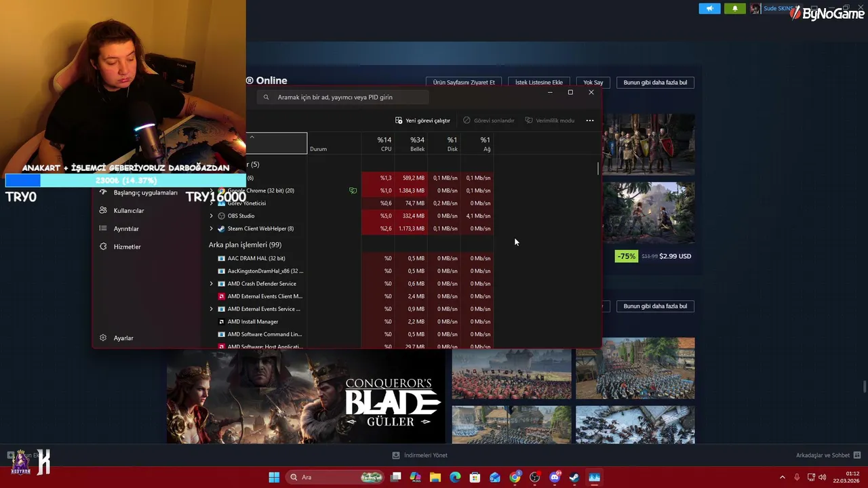The image size is (868, 488).
Task: Click Chrome's 1.384,3 MB memory cell
Action: point(410,190)
